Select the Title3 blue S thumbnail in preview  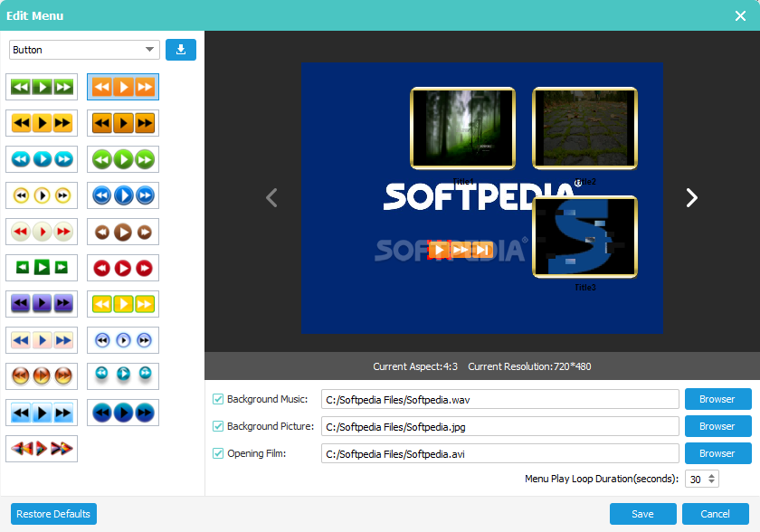tap(584, 237)
